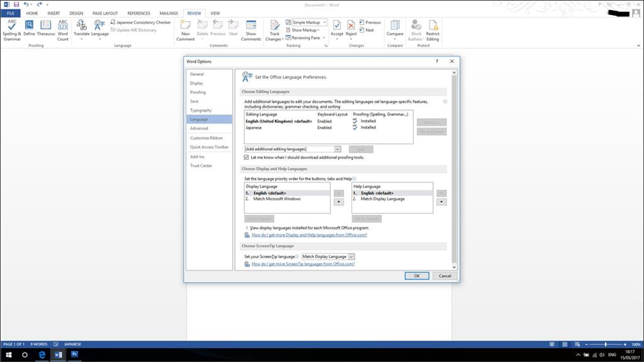This screenshot has height=362, width=644.
Task: Confirm Word Options with OK
Action: [x=416, y=276]
